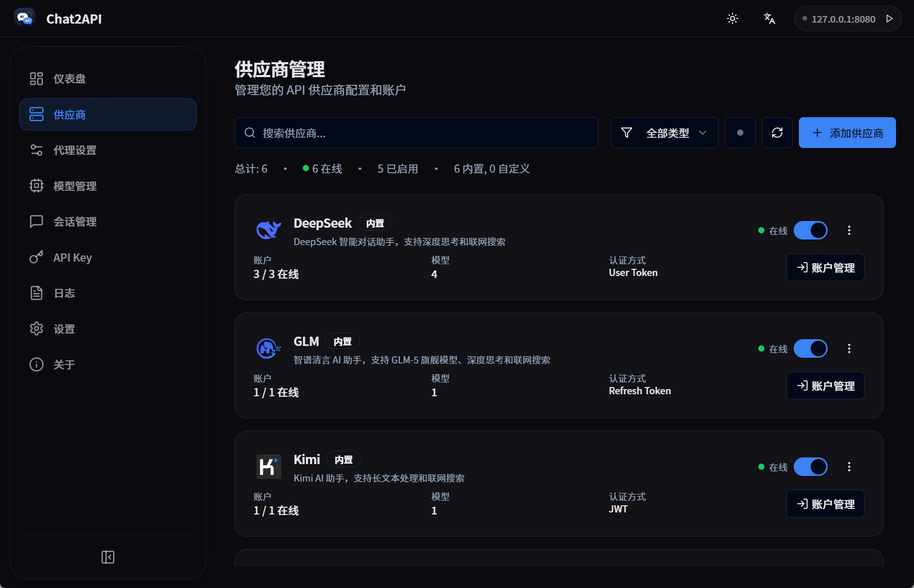Click 'User Token' authentication value
This screenshot has height=588, width=914.
(x=633, y=273)
